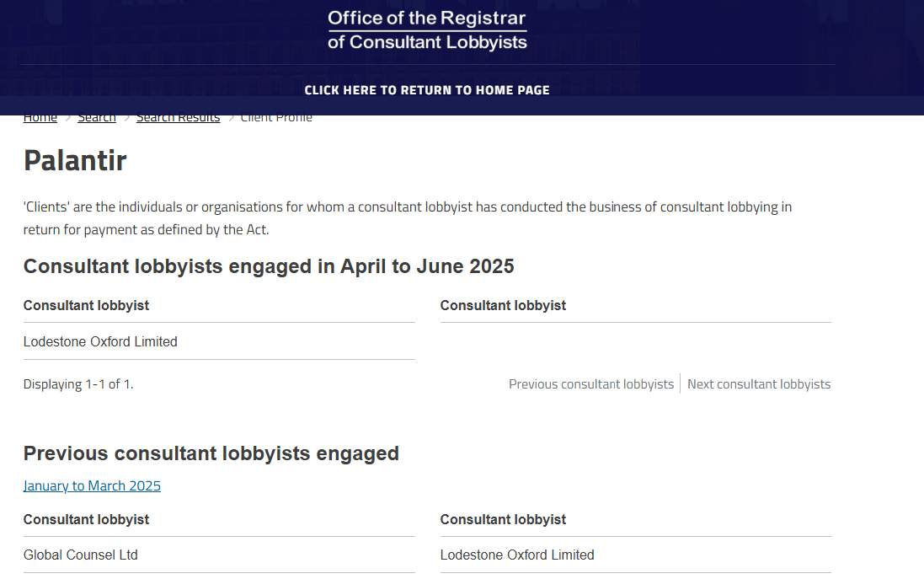Click the 'Displaying 1-1 of 1' text

pos(78,384)
